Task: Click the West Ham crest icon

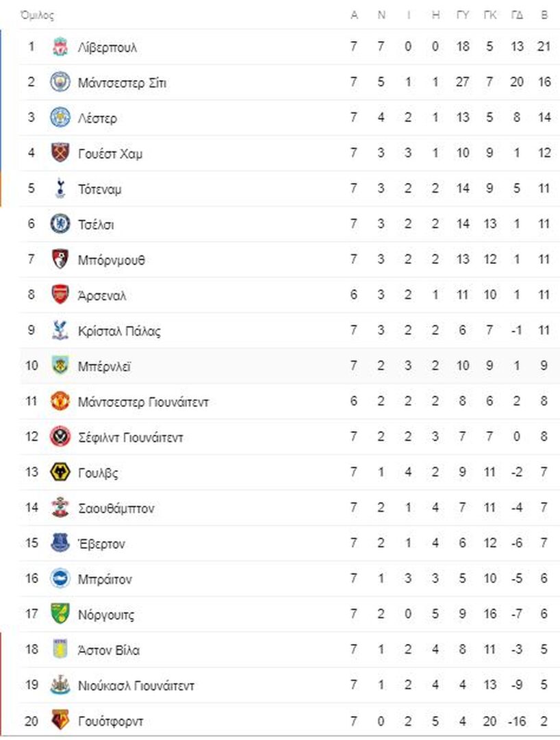Action: click(x=60, y=153)
